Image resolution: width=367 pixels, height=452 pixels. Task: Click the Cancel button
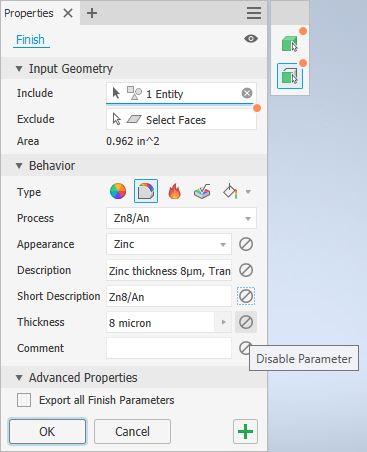pyautogui.click(x=132, y=431)
